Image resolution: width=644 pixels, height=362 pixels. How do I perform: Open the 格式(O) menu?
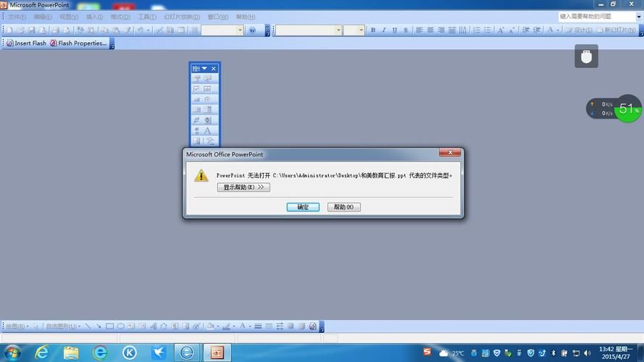tap(120, 17)
